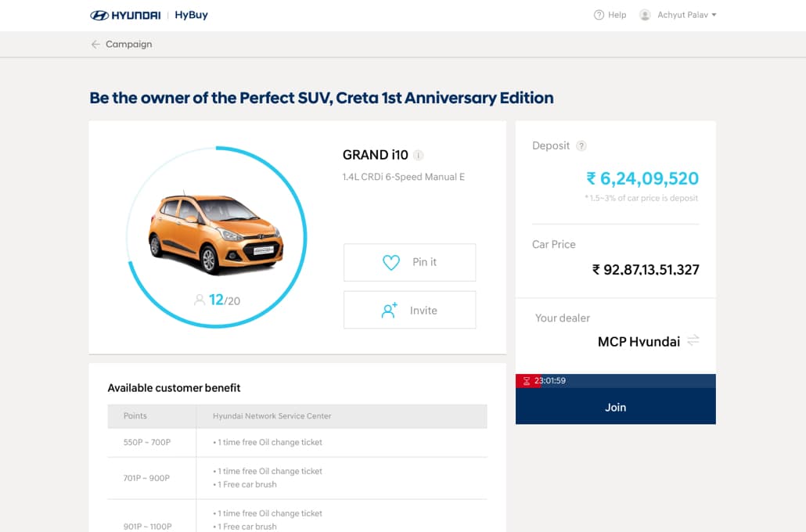Click the 23:01:59 countdown timer

tap(550, 381)
